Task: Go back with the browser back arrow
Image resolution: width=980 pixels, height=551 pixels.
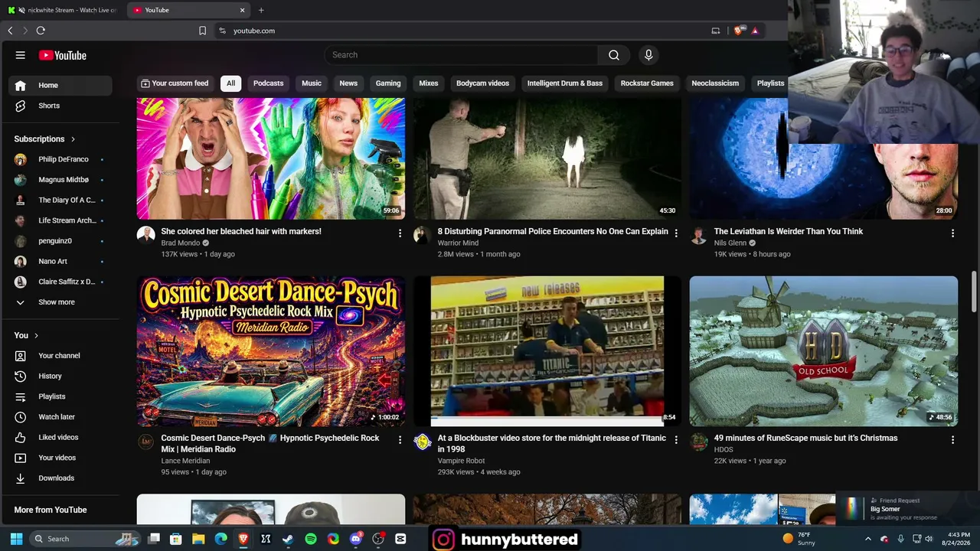Action: tap(10, 31)
